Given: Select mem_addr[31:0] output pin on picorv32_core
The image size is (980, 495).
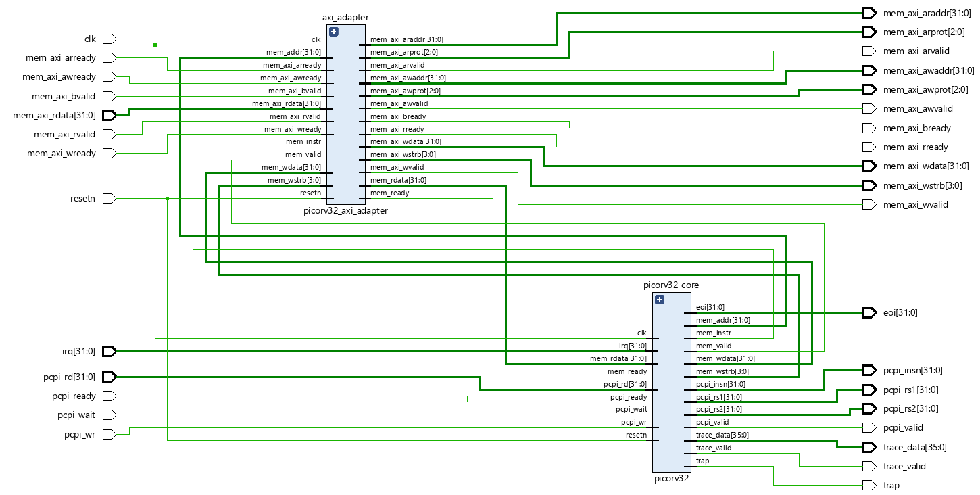Looking at the screenshot, I should 723,320.
